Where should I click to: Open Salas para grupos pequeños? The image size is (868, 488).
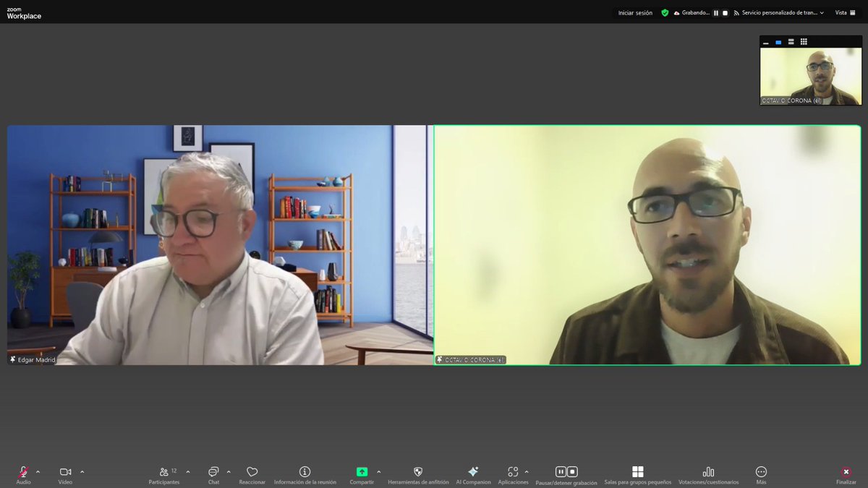[637, 474]
